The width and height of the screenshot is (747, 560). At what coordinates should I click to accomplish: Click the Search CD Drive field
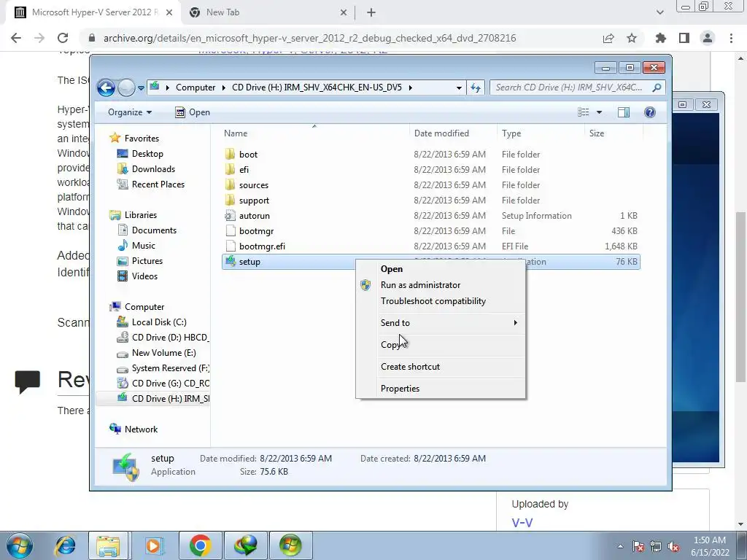(576, 87)
